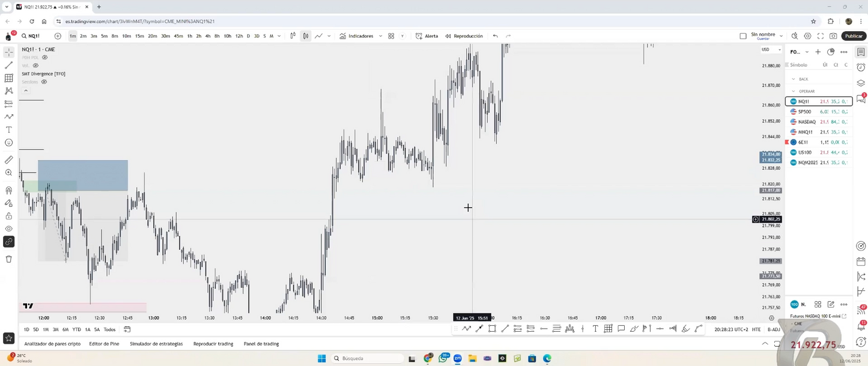The image size is (868, 366).
Task: Select the trend line drawing tool
Action: pos(9,65)
